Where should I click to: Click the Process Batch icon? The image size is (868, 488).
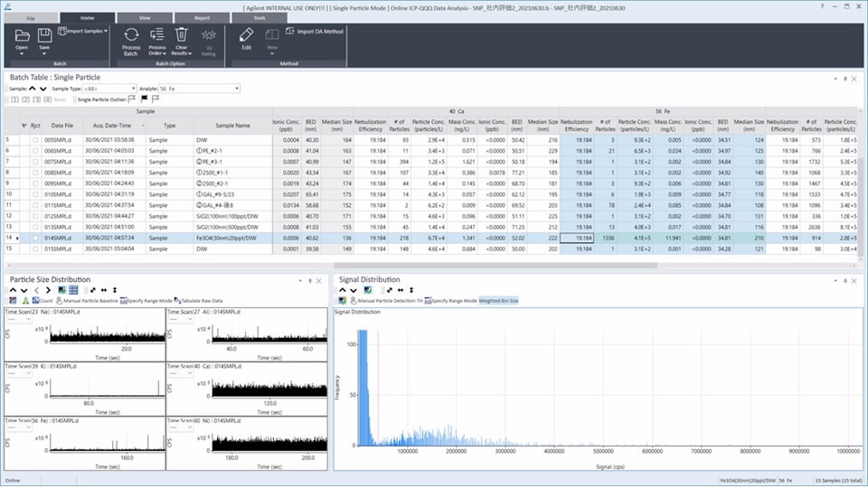coord(131,35)
